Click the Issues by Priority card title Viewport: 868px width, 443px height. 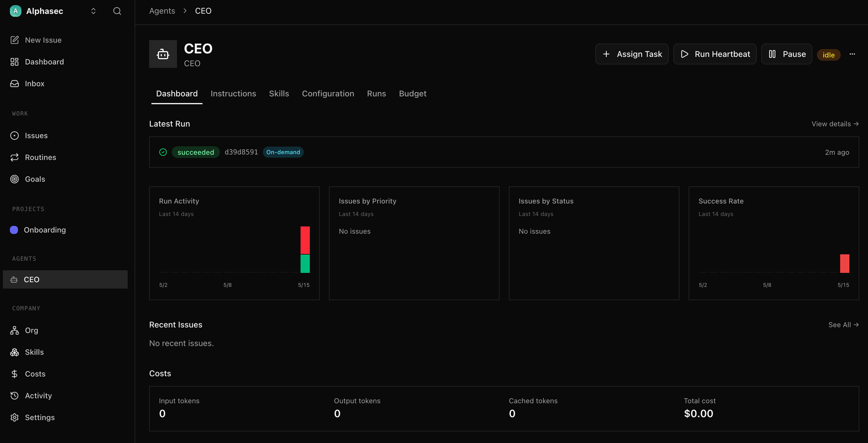[x=368, y=201]
